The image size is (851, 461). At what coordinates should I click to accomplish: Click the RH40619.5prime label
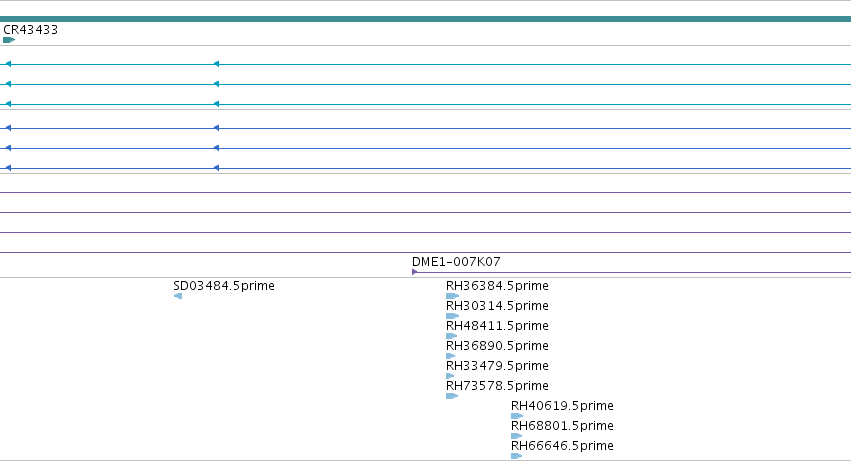pyautogui.click(x=562, y=406)
